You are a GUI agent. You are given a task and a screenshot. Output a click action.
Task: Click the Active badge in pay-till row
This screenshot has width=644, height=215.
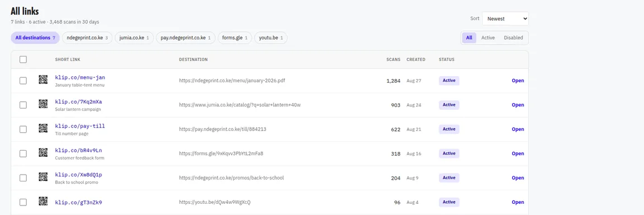pos(449,129)
